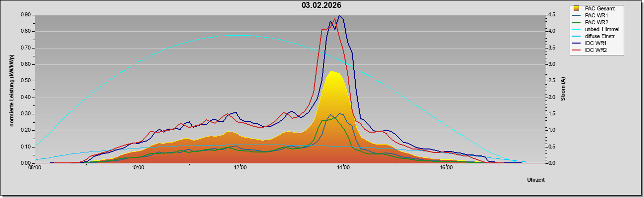Screen dimensions: 644x198
Task: Select the PAC WR2 legend entry
Action: (x=596, y=22)
